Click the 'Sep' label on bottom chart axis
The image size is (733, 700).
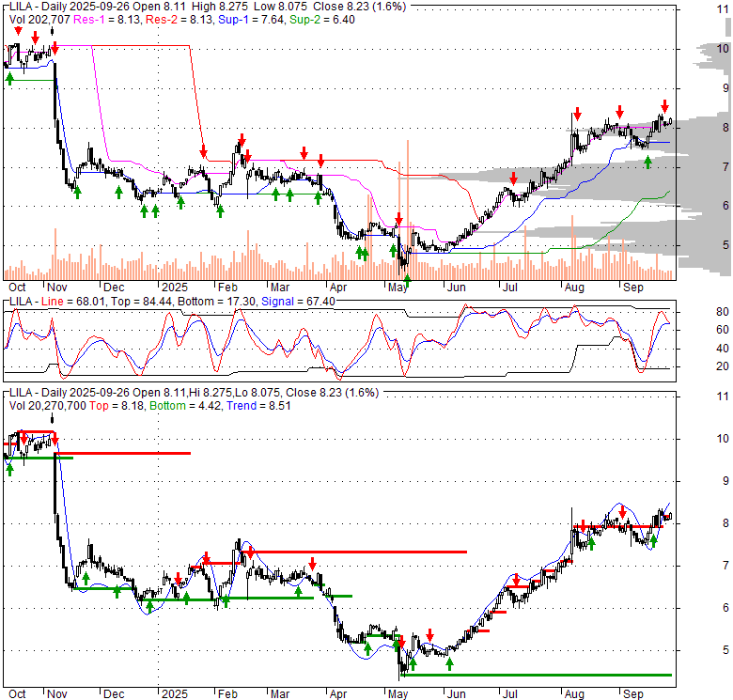click(x=633, y=694)
